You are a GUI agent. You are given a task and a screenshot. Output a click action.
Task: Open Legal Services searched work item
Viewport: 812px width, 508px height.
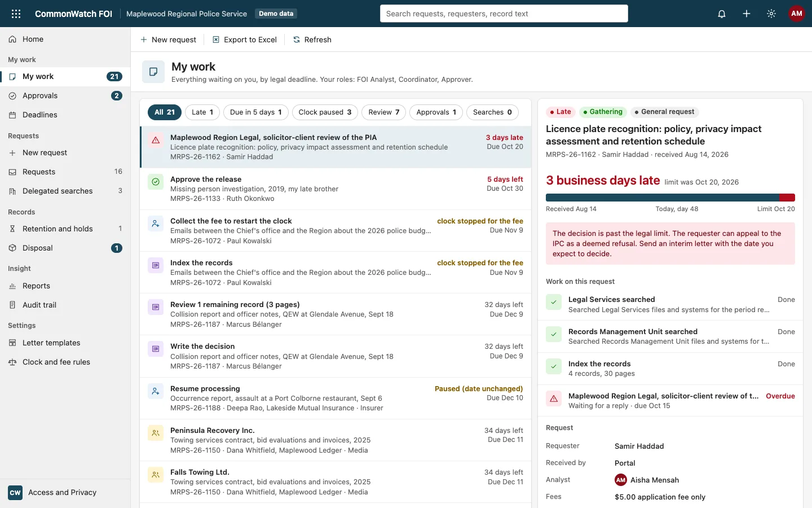click(670, 305)
